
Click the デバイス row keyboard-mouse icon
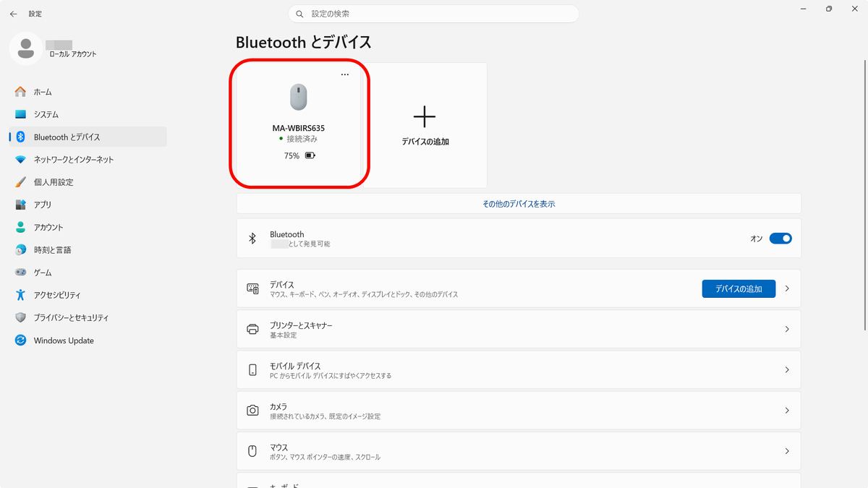pyautogui.click(x=252, y=288)
